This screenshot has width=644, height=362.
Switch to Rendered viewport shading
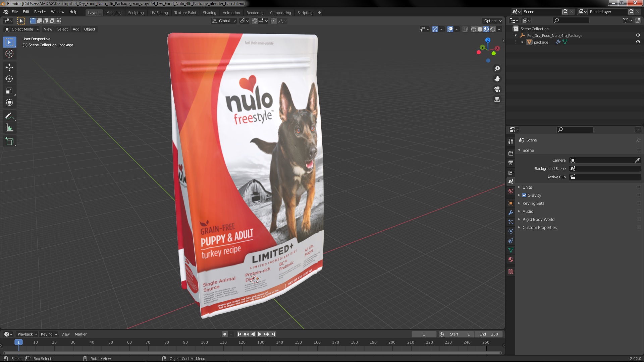tap(493, 29)
